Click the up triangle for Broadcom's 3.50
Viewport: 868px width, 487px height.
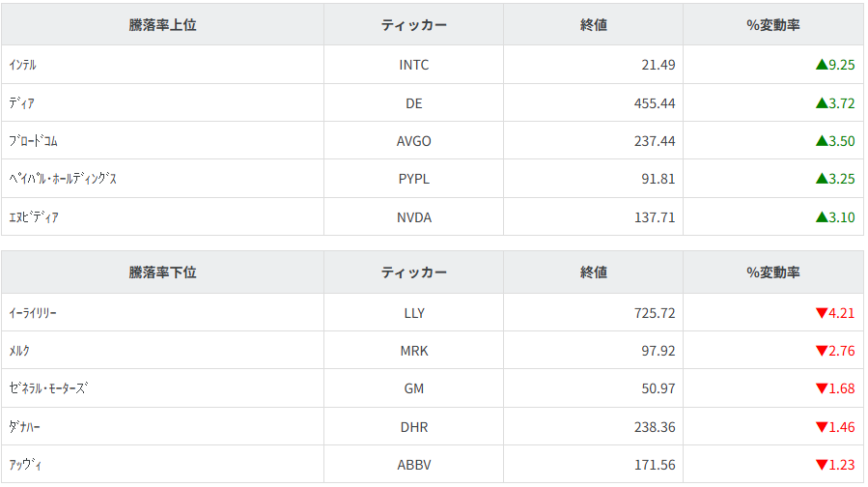821,141
